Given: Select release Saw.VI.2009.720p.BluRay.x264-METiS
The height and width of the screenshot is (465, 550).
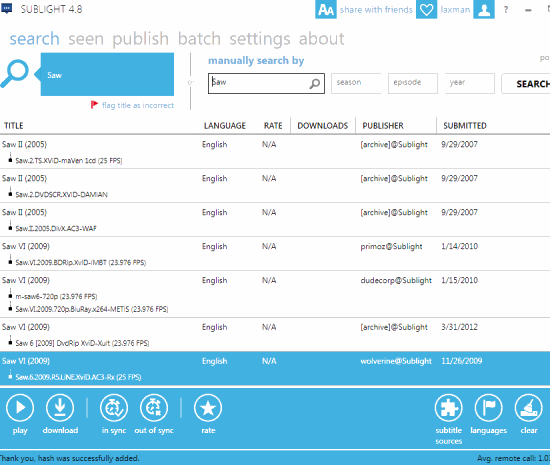Looking at the screenshot, I should [92, 309].
